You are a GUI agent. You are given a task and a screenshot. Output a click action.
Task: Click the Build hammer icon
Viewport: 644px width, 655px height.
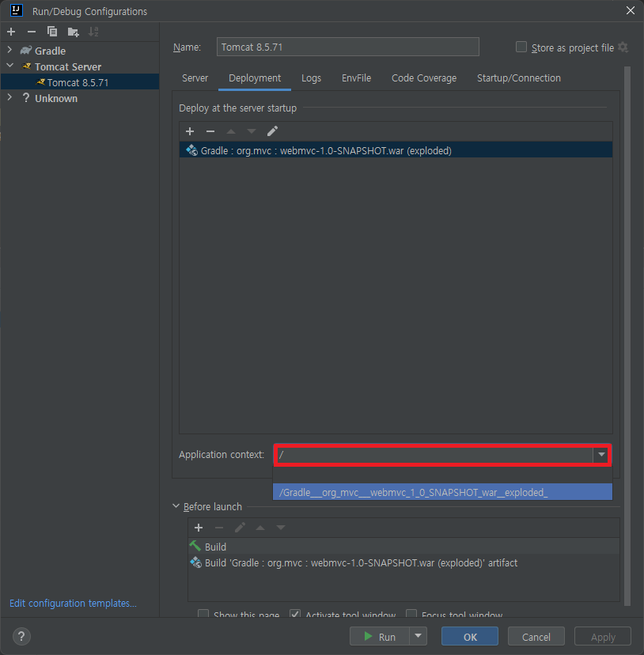click(x=195, y=546)
